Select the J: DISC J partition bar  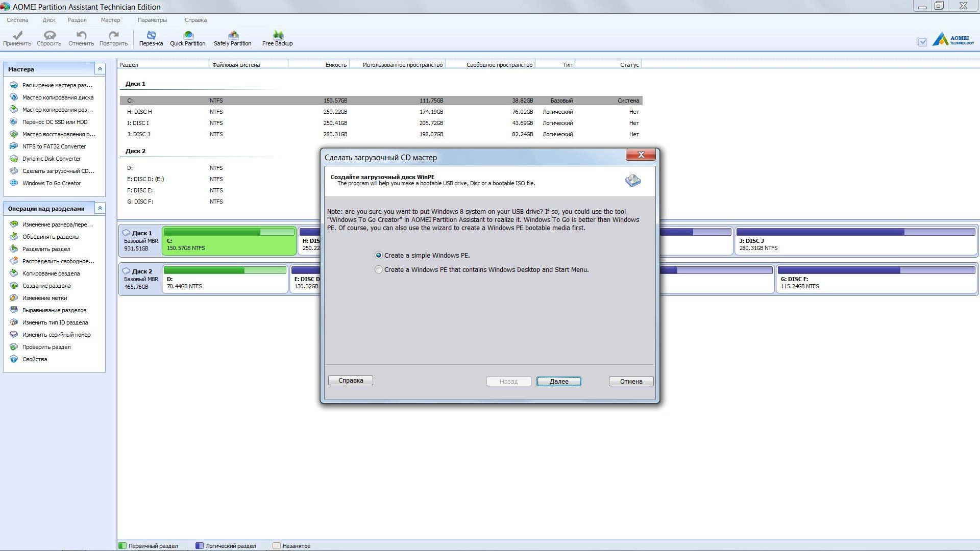(x=855, y=241)
